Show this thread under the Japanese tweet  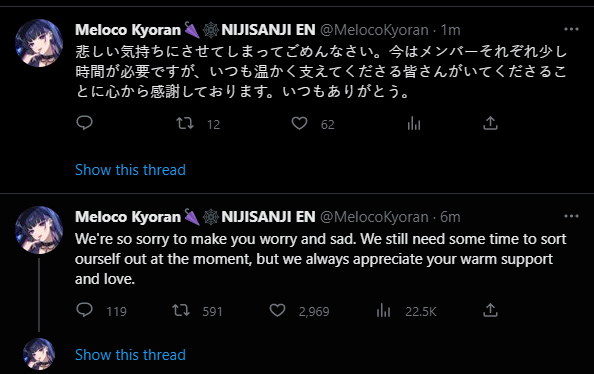[x=130, y=170]
